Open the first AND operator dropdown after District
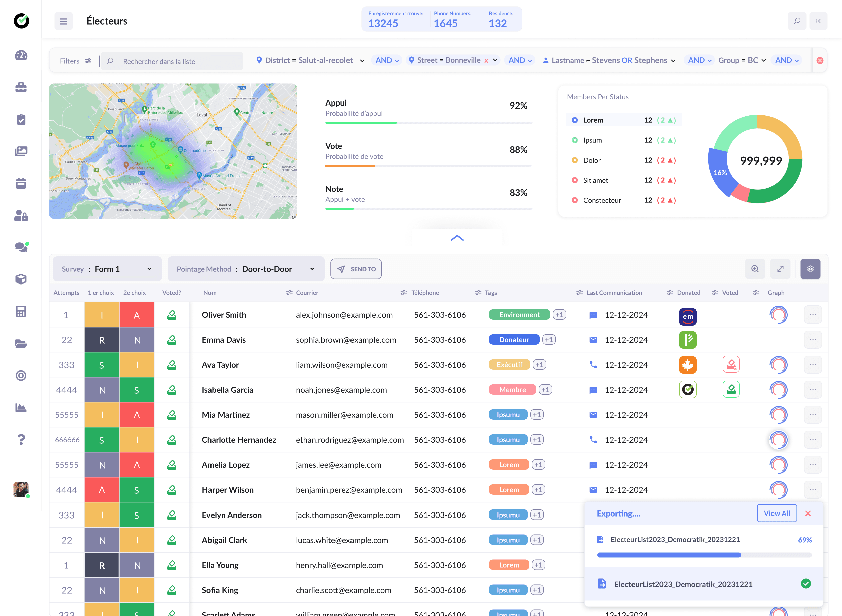The height and width of the screenshot is (616, 842). [x=387, y=60]
